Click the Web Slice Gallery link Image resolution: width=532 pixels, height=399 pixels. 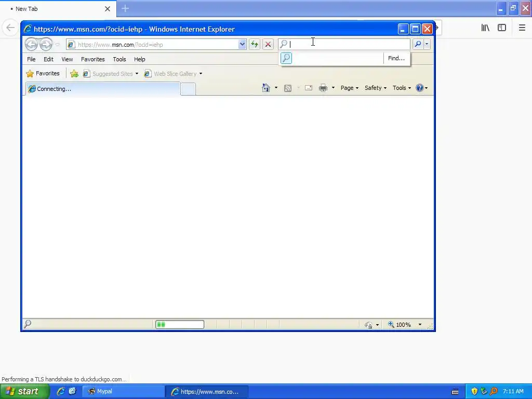pos(171,74)
